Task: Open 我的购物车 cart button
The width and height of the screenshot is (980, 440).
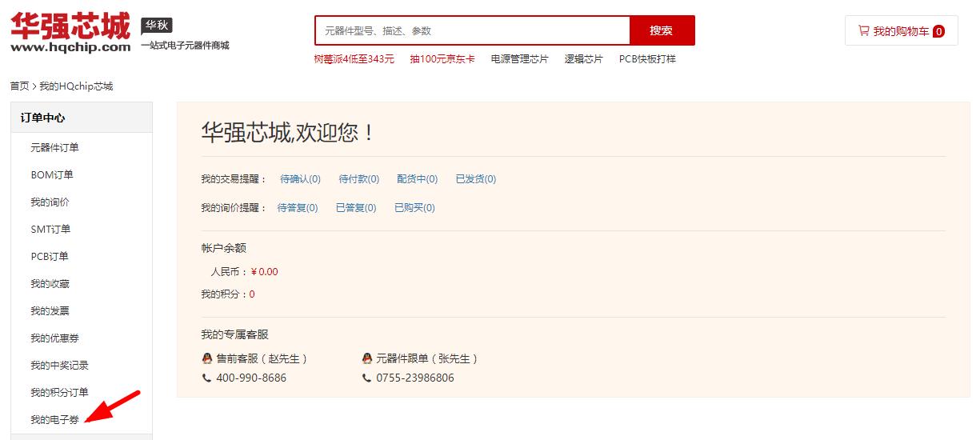Action: click(x=901, y=30)
